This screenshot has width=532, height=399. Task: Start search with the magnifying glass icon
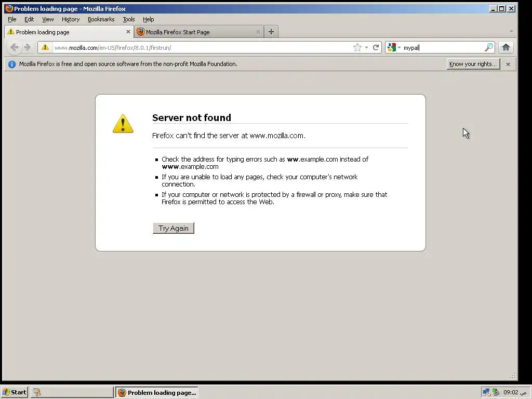tap(488, 47)
